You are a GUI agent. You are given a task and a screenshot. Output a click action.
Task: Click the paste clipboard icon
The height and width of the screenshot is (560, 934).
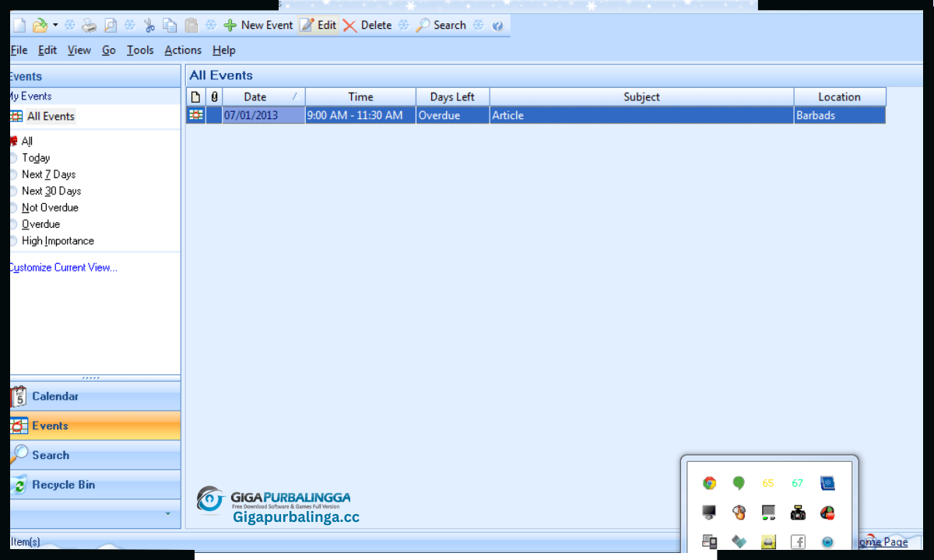click(x=191, y=25)
